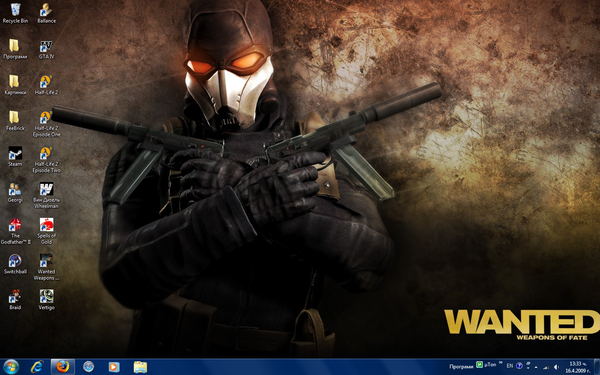This screenshot has height=375, width=600.
Task: Select the GTA IV desktop icon
Action: pyautogui.click(x=46, y=49)
